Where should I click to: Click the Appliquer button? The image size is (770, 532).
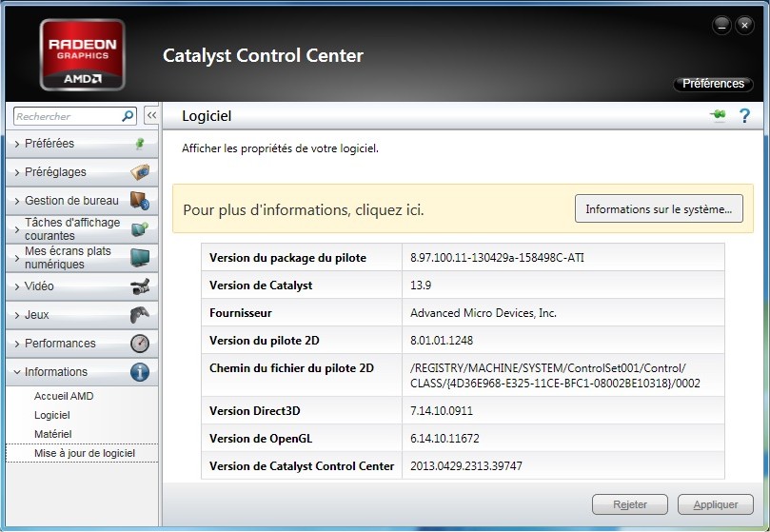point(716,504)
